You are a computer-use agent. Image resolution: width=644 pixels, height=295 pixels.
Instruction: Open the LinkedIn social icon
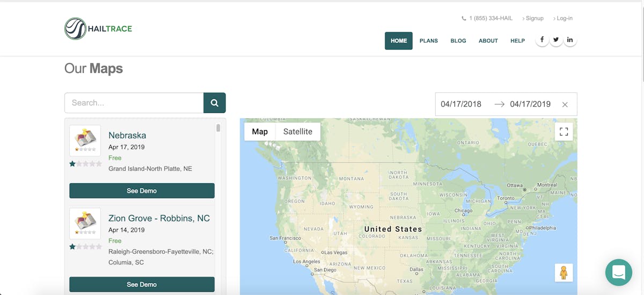pyautogui.click(x=570, y=40)
